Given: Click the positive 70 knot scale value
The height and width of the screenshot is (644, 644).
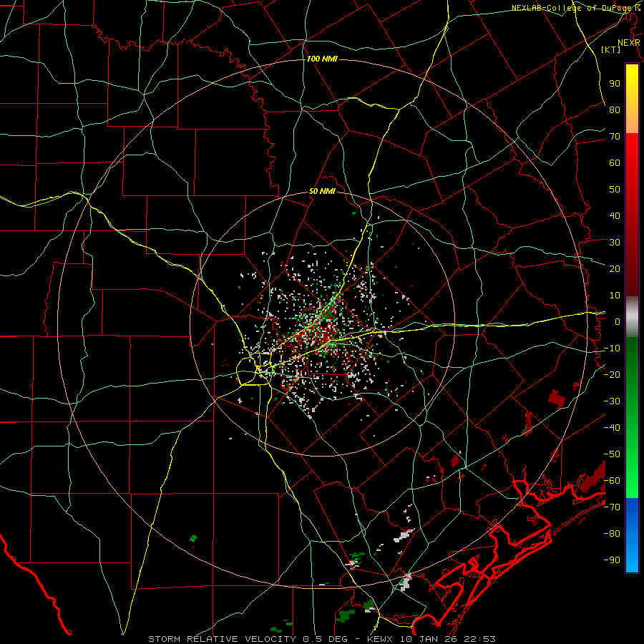Looking at the screenshot, I should (615, 137).
